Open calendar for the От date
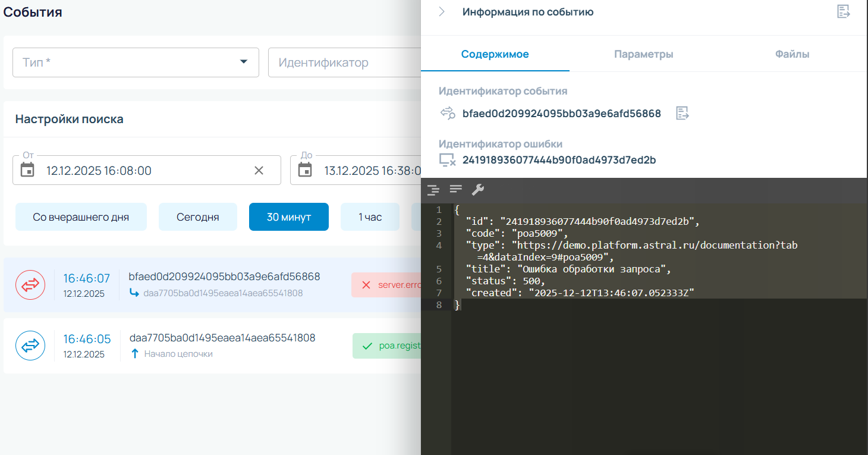Image resolution: width=868 pixels, height=455 pixels. tap(27, 171)
